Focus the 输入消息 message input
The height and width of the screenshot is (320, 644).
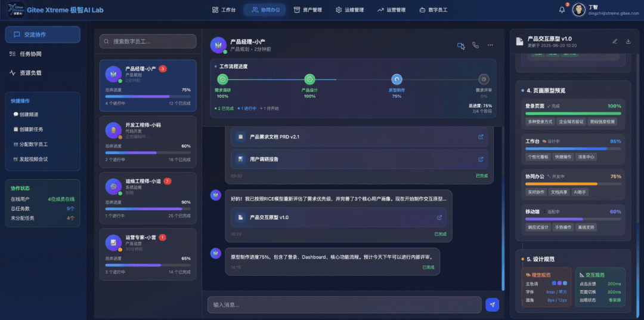[344, 305]
